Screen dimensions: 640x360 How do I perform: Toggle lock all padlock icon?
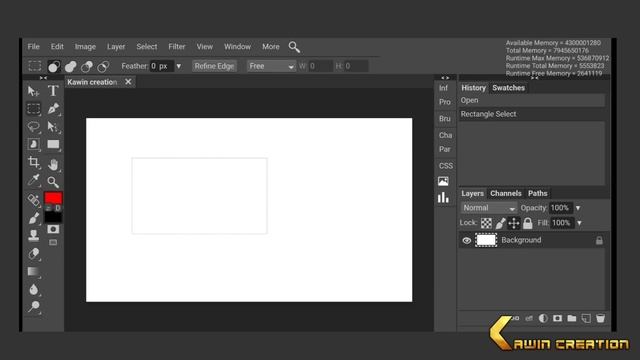click(528, 223)
